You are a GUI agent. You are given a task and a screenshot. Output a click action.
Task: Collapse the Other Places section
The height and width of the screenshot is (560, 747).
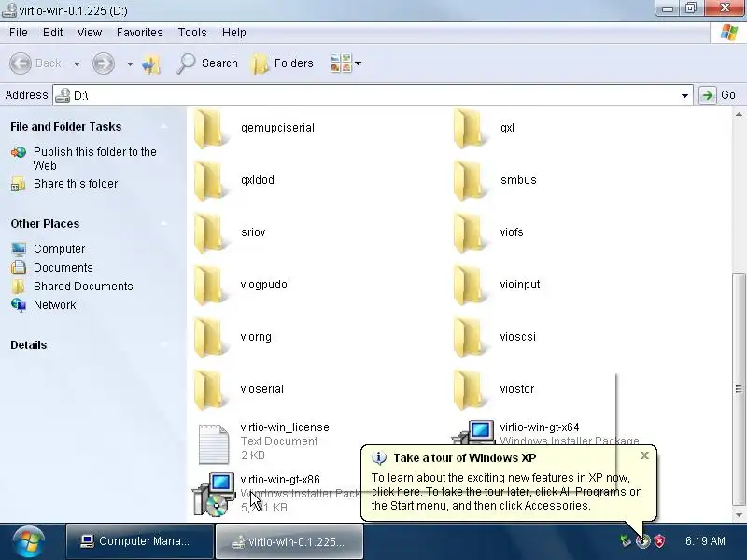tap(164, 224)
